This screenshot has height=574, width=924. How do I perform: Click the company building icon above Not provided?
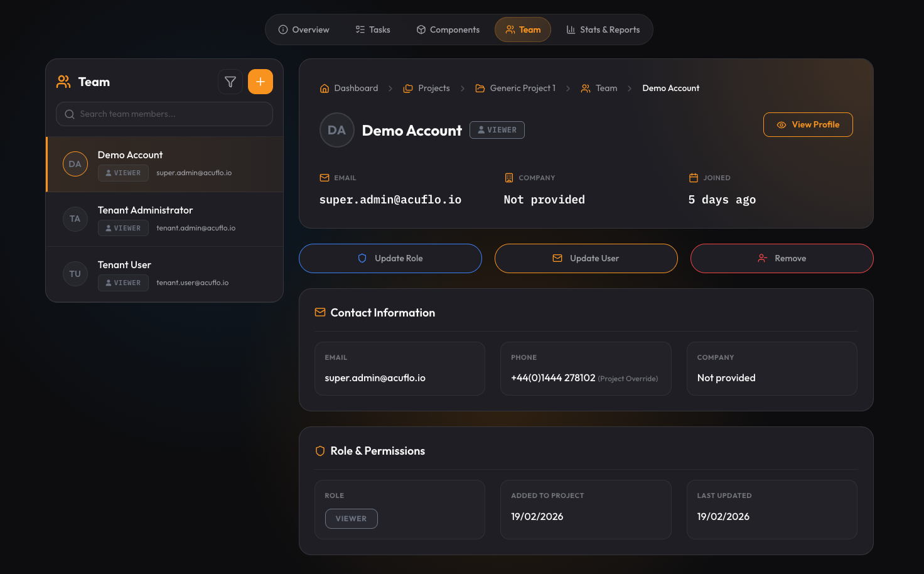click(509, 178)
